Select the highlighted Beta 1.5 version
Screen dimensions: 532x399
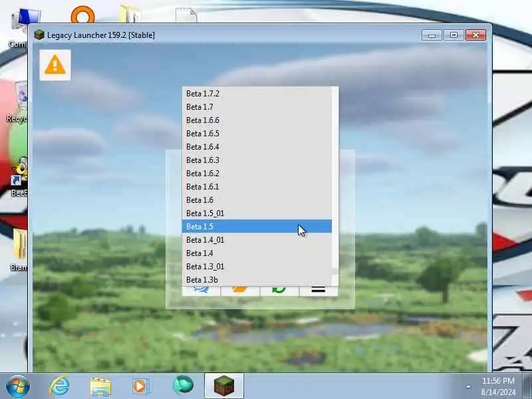click(x=257, y=226)
